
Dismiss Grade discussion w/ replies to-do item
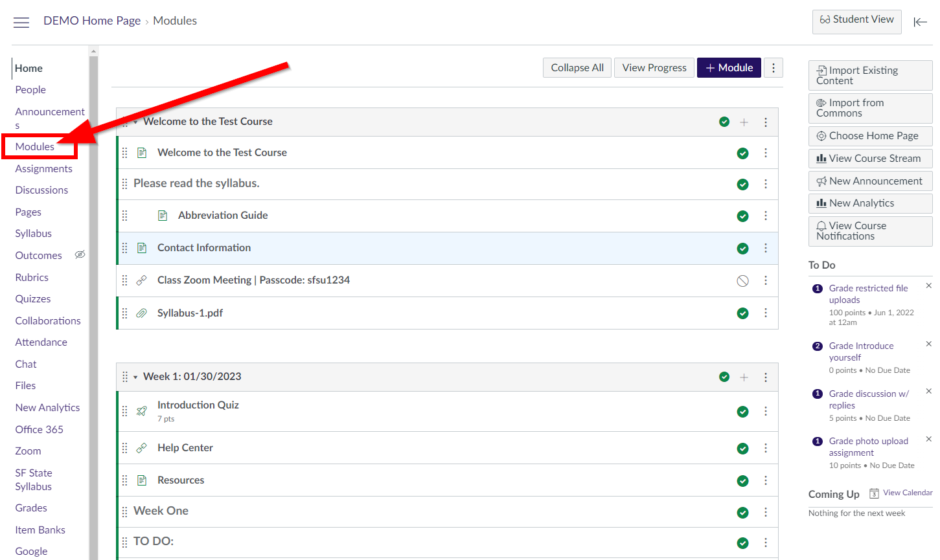pyautogui.click(x=928, y=391)
